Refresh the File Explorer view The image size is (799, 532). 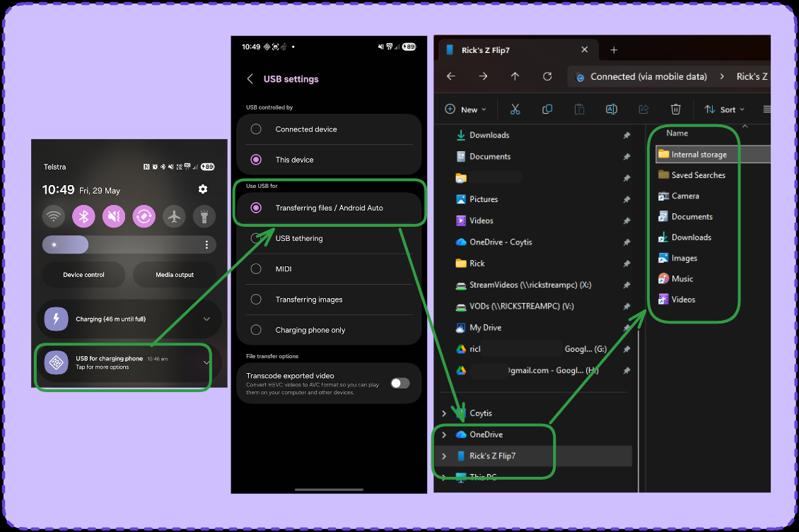(547, 76)
